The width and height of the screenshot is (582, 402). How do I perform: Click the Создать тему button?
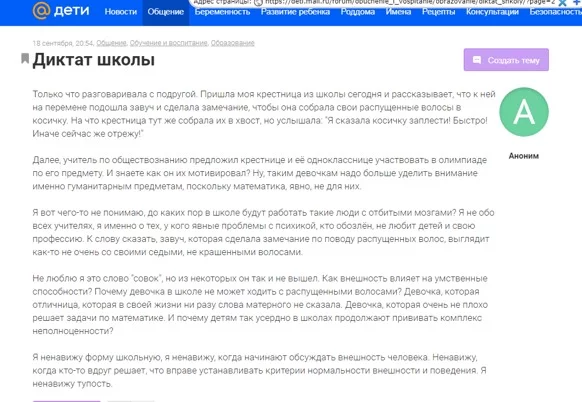coord(506,60)
